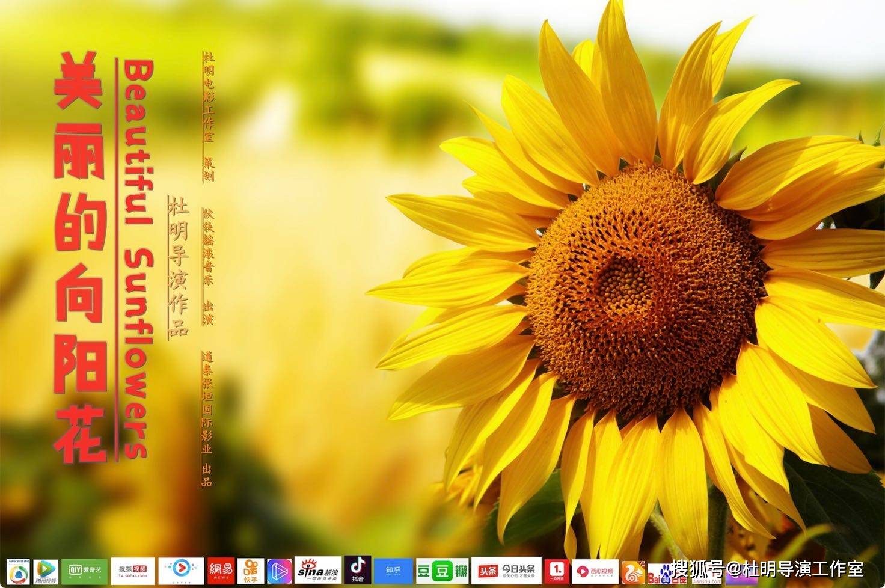Click the Tencent QQ penguin logo
The width and height of the screenshot is (885, 588).
[18, 571]
